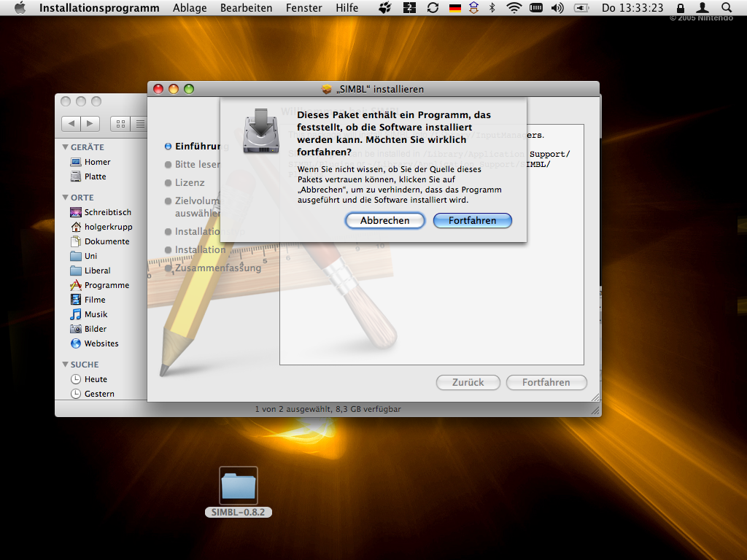Open the Fenster menu

304,8
